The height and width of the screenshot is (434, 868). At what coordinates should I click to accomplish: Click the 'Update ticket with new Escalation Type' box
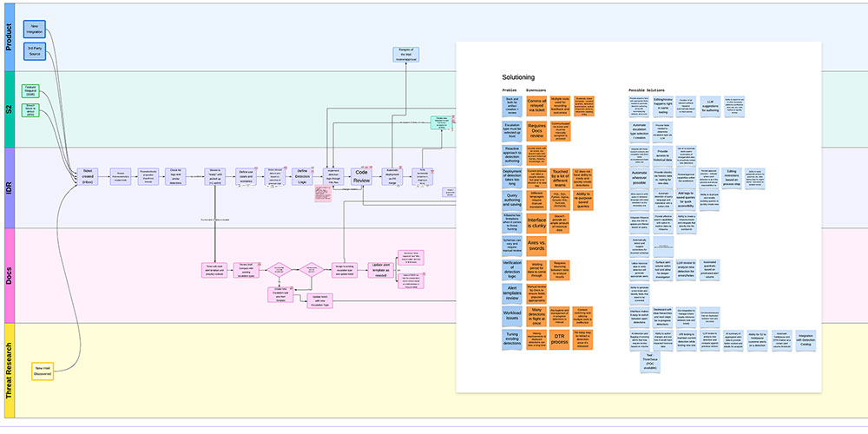[320, 301]
